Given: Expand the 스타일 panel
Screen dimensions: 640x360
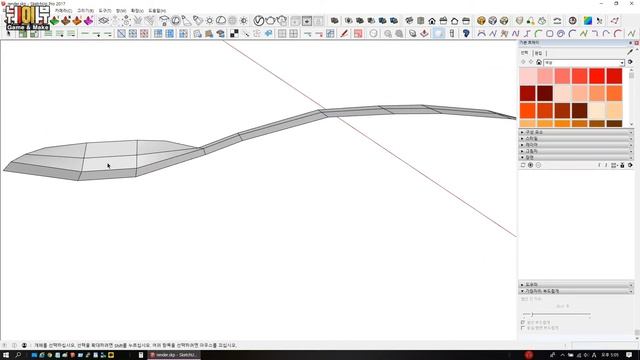Looking at the screenshot, I should click(576, 138).
